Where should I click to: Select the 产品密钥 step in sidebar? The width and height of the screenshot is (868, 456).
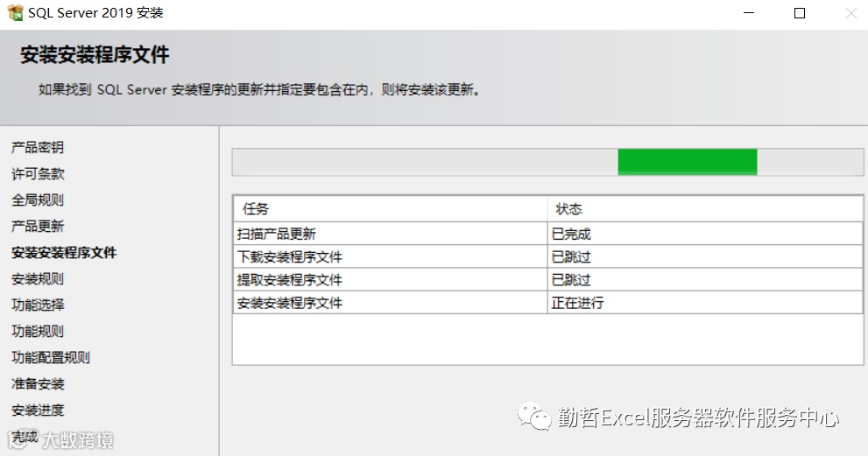pyautogui.click(x=38, y=148)
